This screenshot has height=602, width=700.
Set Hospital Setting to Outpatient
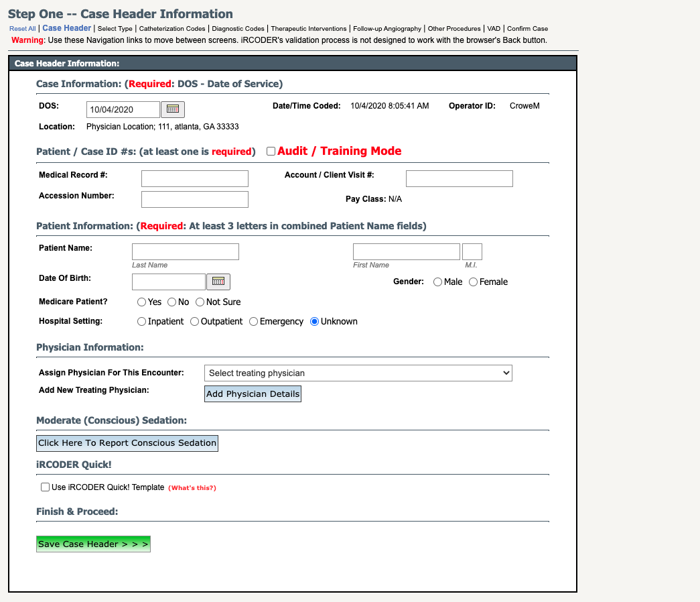[x=195, y=322]
